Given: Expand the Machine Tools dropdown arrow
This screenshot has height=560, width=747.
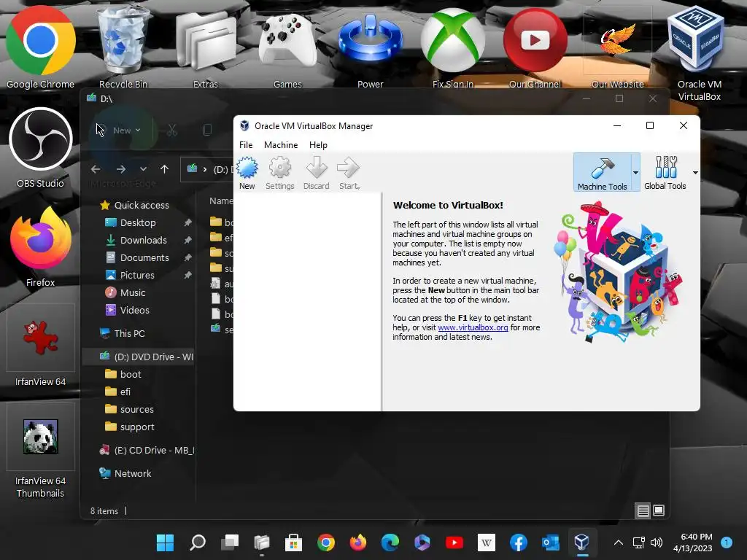Looking at the screenshot, I should (x=635, y=172).
